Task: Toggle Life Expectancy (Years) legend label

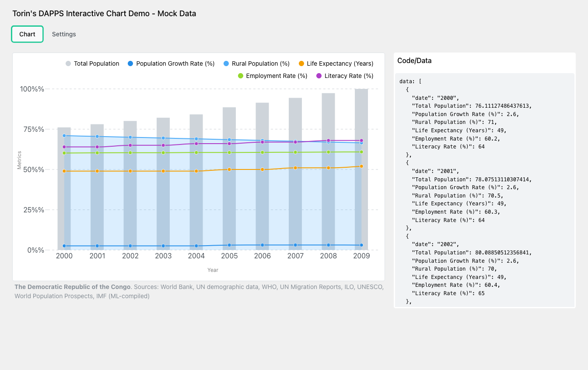Action: pos(340,63)
